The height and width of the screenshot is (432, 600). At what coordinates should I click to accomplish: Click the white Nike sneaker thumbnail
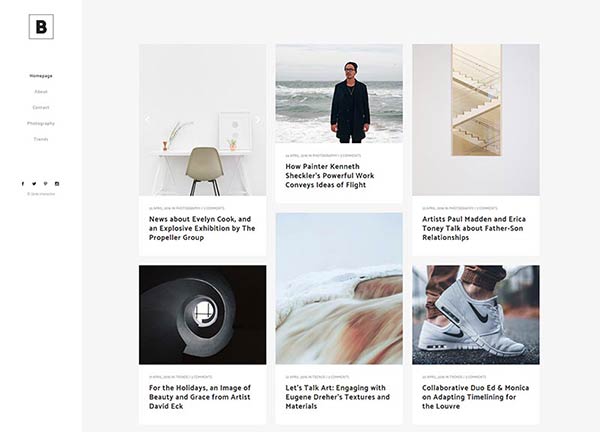pos(476,315)
